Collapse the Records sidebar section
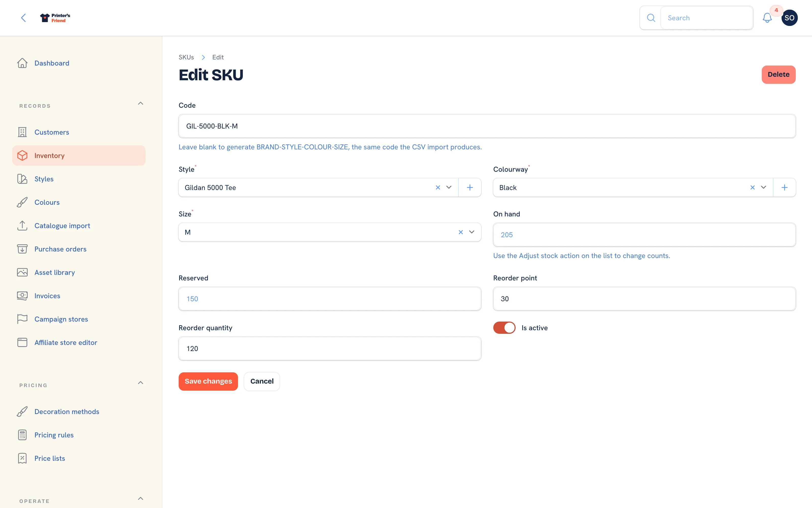 click(141, 103)
